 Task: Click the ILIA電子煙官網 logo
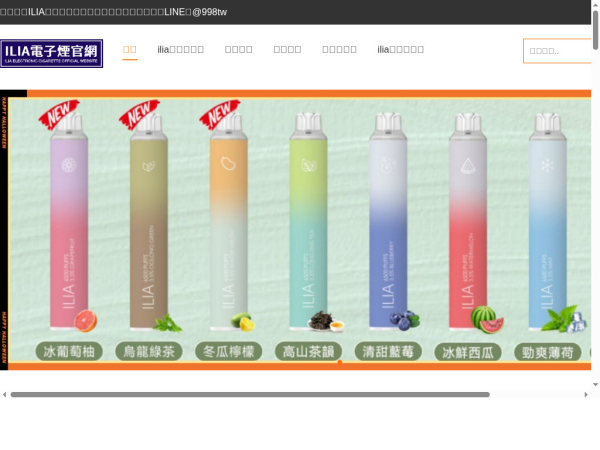click(52, 54)
